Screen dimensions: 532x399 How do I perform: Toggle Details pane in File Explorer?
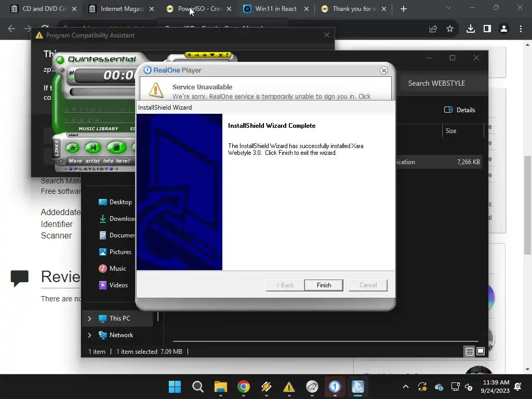(x=460, y=110)
